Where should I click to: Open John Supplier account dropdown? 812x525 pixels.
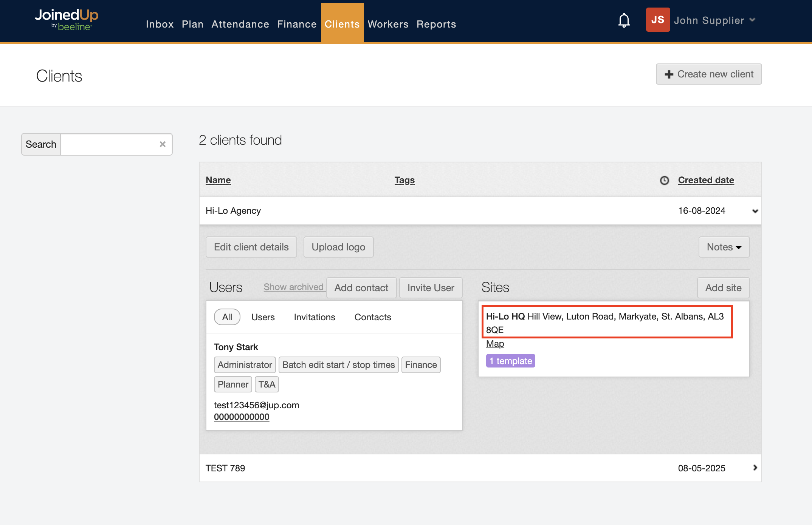click(752, 20)
